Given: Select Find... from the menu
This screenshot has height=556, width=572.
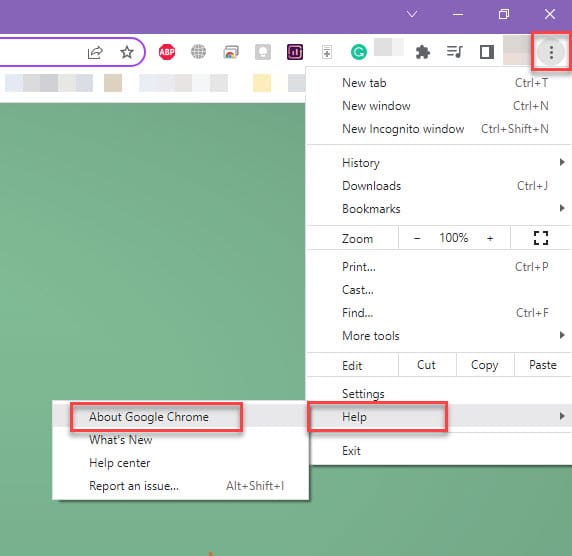Looking at the screenshot, I should pyautogui.click(x=438, y=313).
